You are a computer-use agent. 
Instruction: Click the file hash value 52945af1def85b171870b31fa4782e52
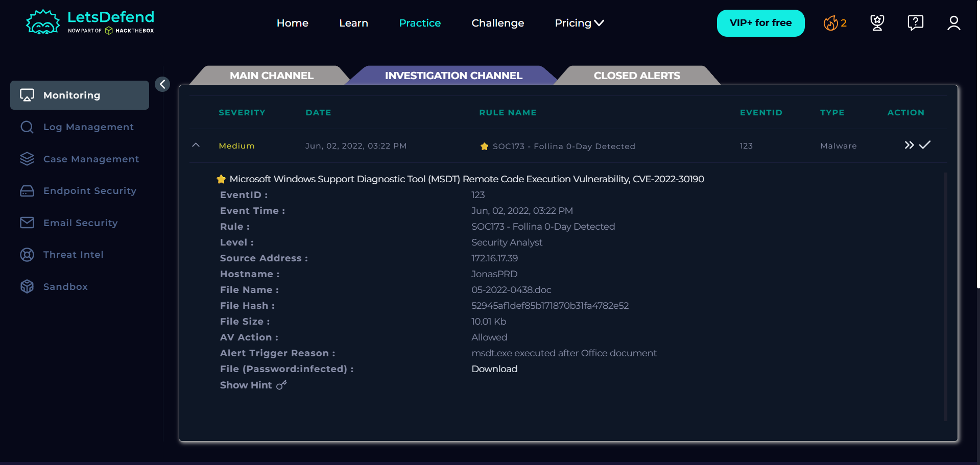click(x=550, y=306)
